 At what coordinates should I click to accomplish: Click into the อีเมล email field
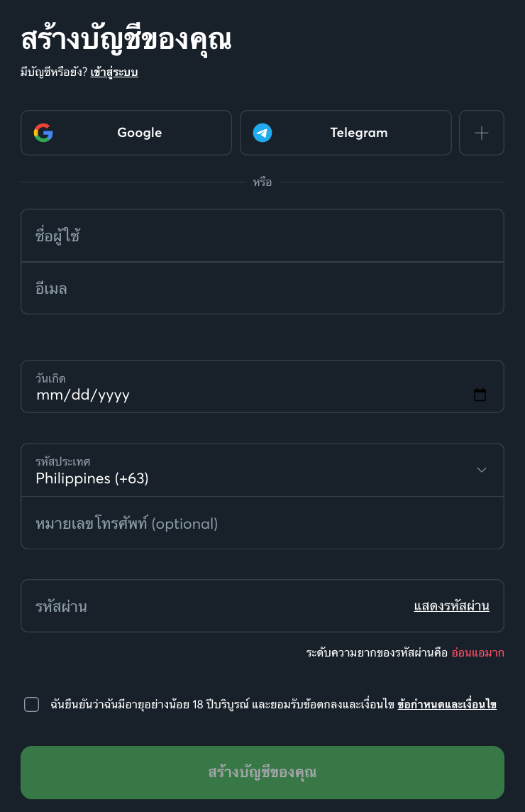(x=262, y=288)
